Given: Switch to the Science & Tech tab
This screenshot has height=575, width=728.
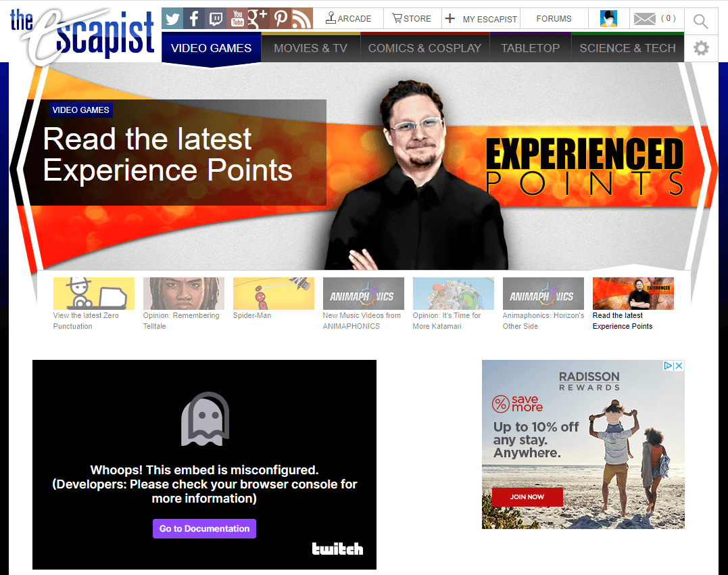Looking at the screenshot, I should pyautogui.click(x=627, y=48).
